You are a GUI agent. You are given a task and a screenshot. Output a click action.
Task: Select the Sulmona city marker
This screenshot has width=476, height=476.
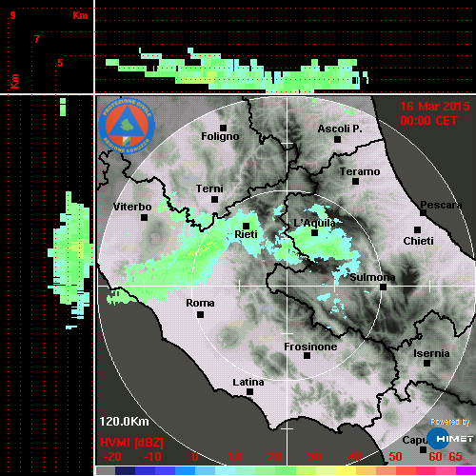[x=384, y=288]
